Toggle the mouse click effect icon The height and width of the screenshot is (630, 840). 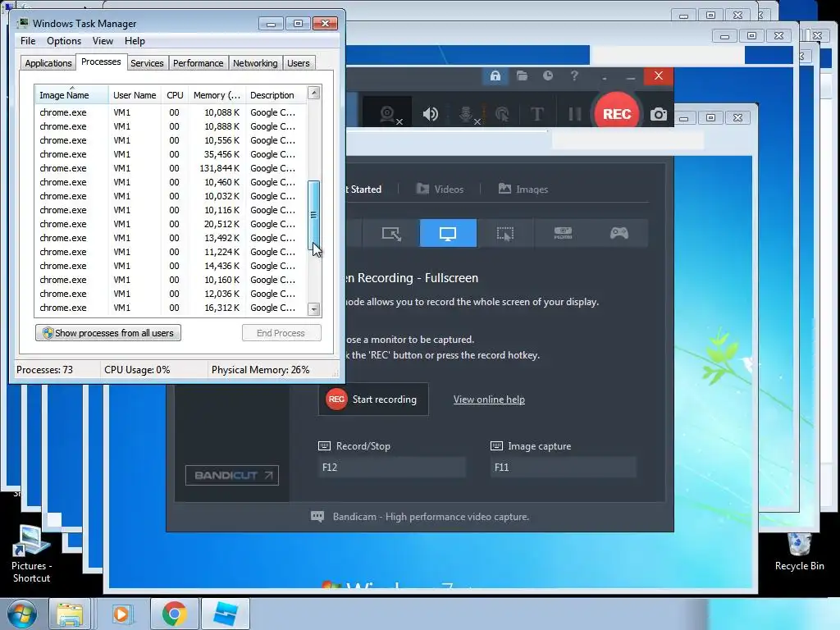[x=502, y=114]
